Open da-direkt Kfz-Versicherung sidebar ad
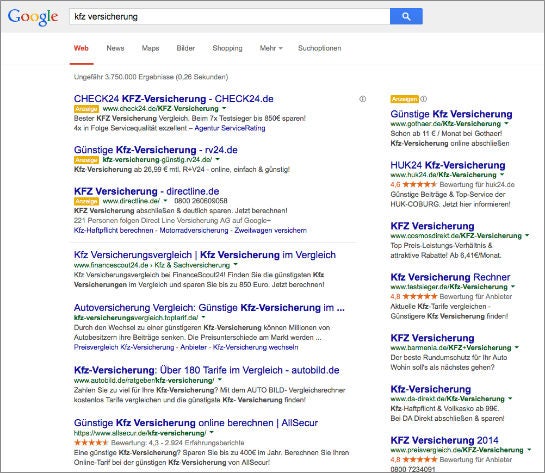This screenshot has height=473, width=545. 431,389
